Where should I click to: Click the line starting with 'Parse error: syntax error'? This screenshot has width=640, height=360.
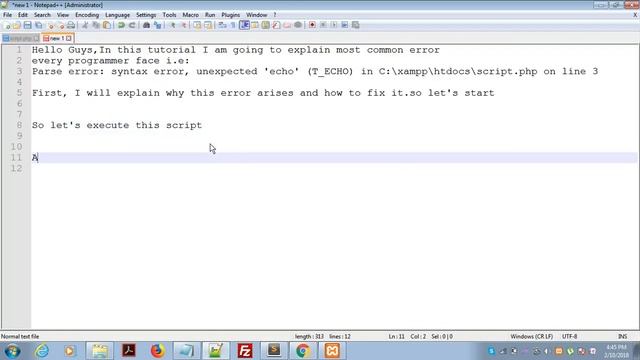tap(315, 71)
